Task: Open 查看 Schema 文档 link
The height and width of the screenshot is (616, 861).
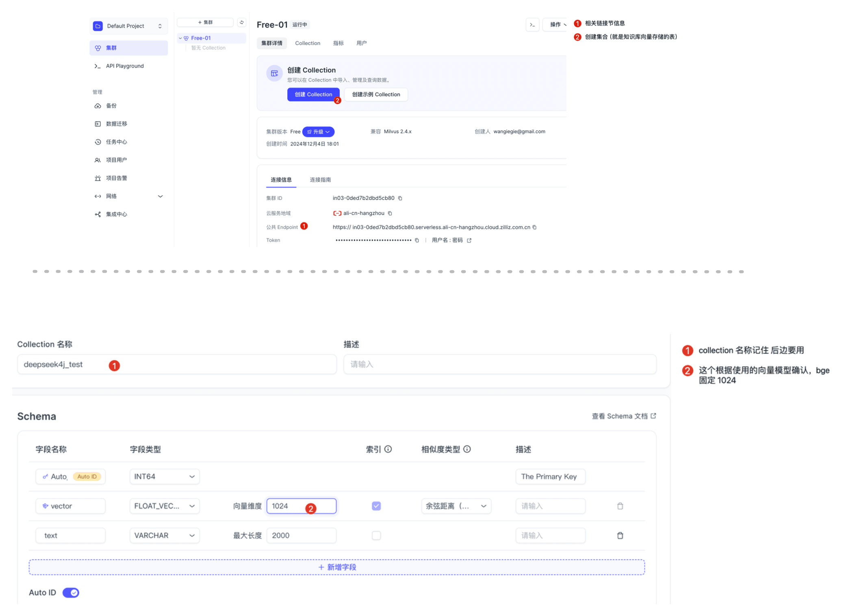Action: (624, 416)
